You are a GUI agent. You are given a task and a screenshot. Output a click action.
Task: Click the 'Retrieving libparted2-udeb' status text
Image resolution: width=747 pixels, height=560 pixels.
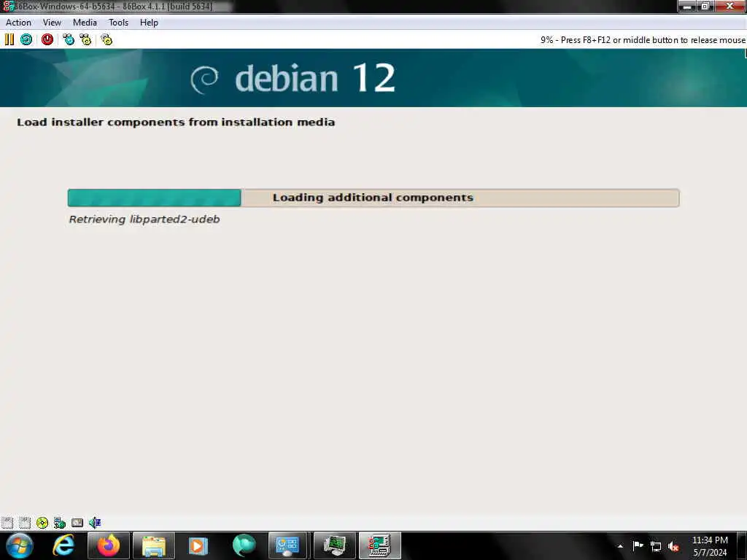coord(144,219)
